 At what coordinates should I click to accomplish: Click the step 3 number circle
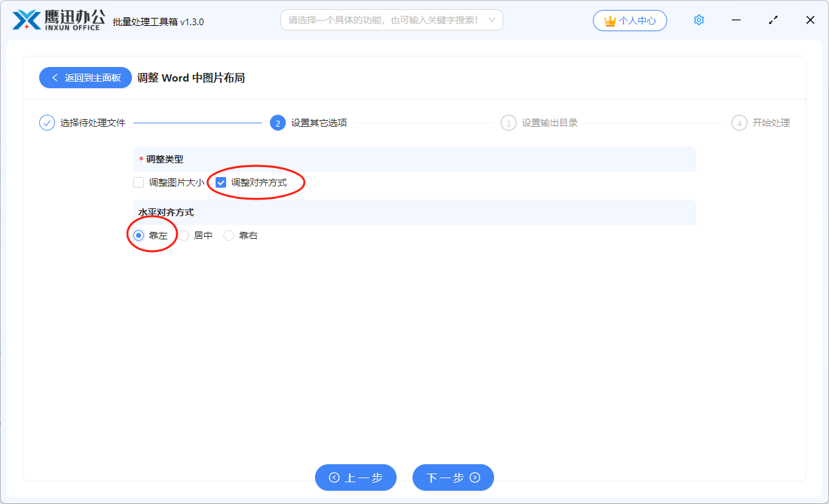(509, 123)
